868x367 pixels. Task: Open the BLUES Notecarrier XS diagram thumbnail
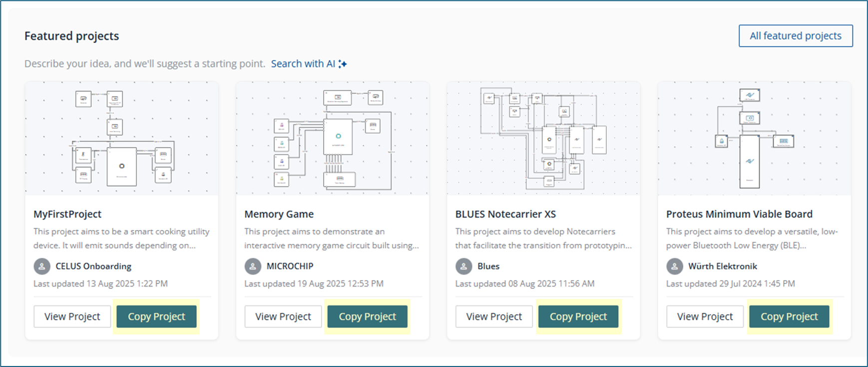pyautogui.click(x=543, y=138)
